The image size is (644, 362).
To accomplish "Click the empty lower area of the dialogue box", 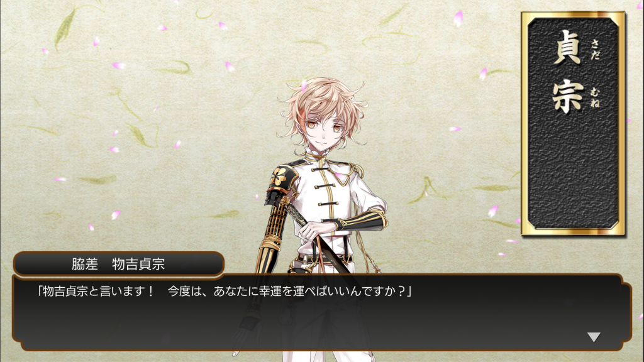I will click(320, 324).
